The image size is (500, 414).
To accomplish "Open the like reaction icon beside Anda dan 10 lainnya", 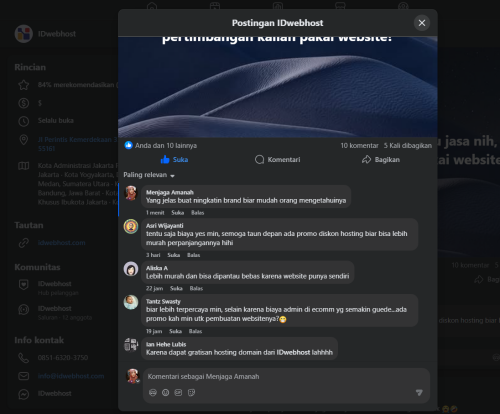I will click(128, 145).
